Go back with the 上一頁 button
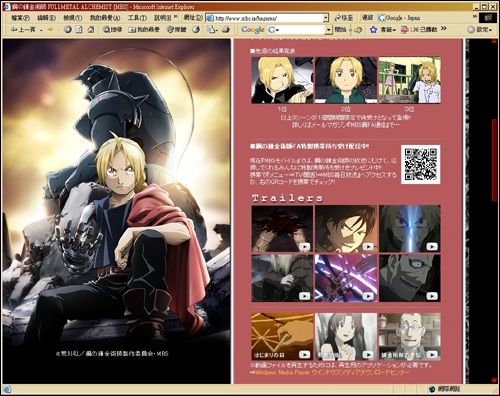The height and width of the screenshot is (396, 500). tap(23, 30)
